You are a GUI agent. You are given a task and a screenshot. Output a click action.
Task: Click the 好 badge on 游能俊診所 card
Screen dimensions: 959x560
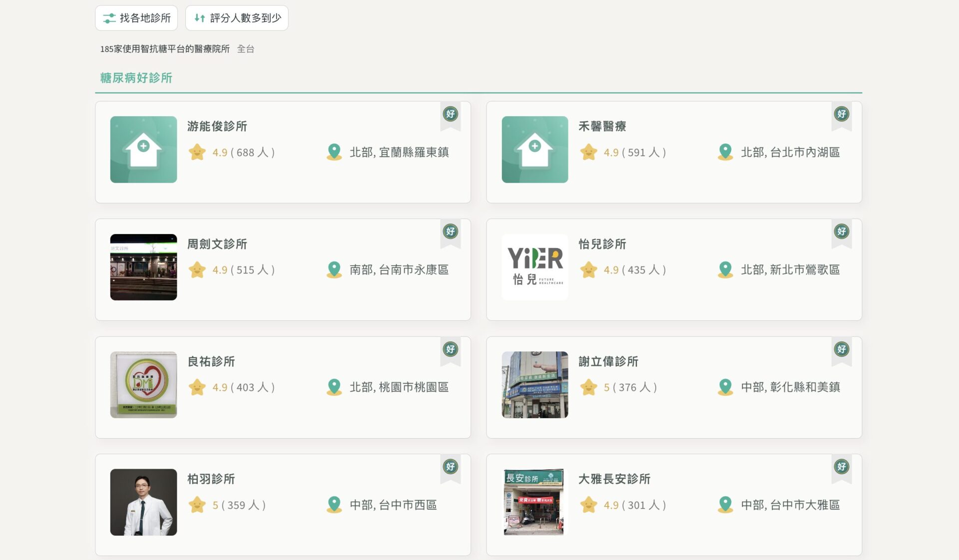pyautogui.click(x=450, y=114)
